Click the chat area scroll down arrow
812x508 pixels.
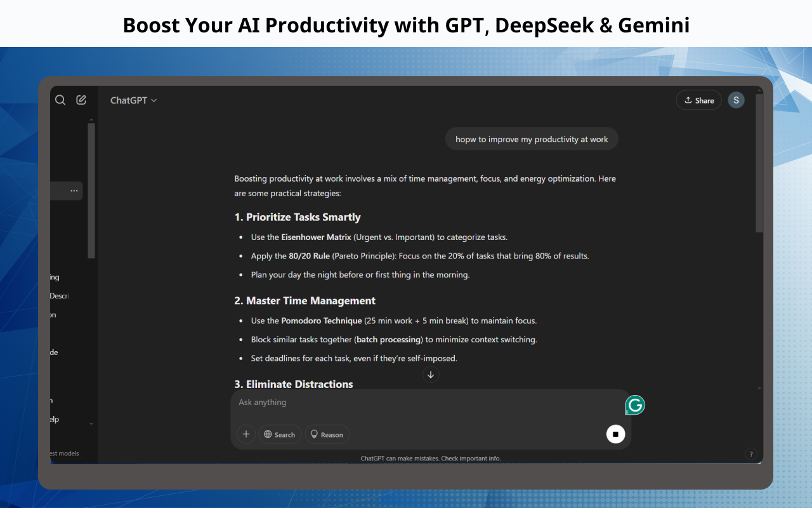[x=759, y=388]
